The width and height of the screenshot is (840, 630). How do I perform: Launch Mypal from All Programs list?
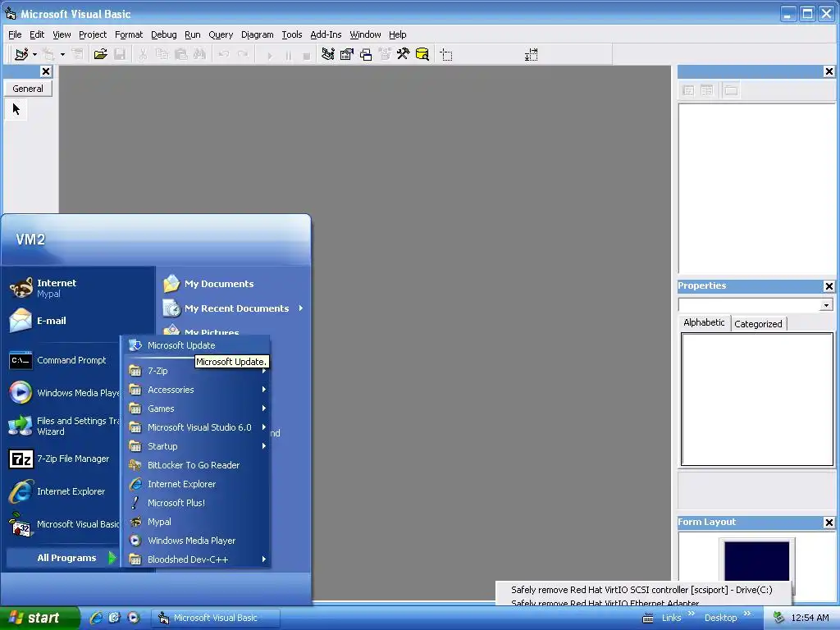(x=197, y=522)
